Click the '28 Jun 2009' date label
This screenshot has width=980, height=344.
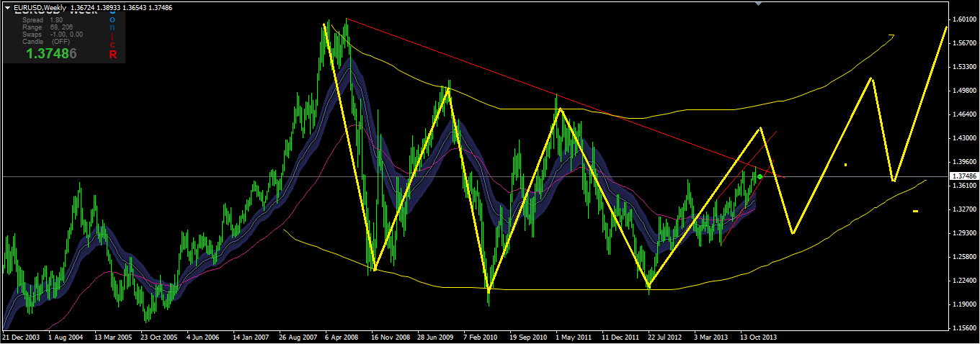[437, 337]
